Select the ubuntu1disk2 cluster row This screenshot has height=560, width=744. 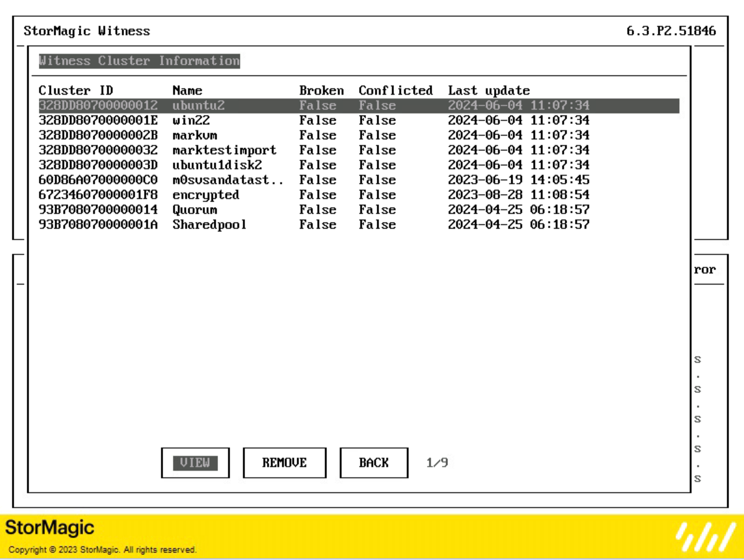(359, 165)
